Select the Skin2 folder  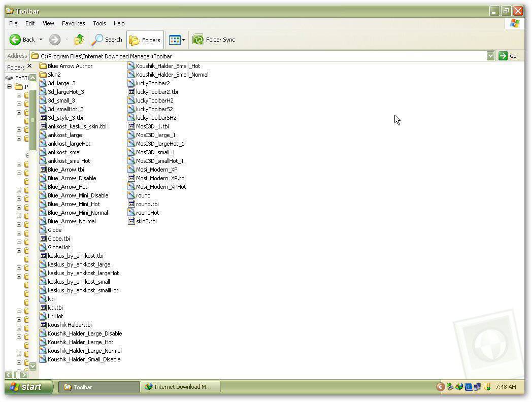(50, 75)
